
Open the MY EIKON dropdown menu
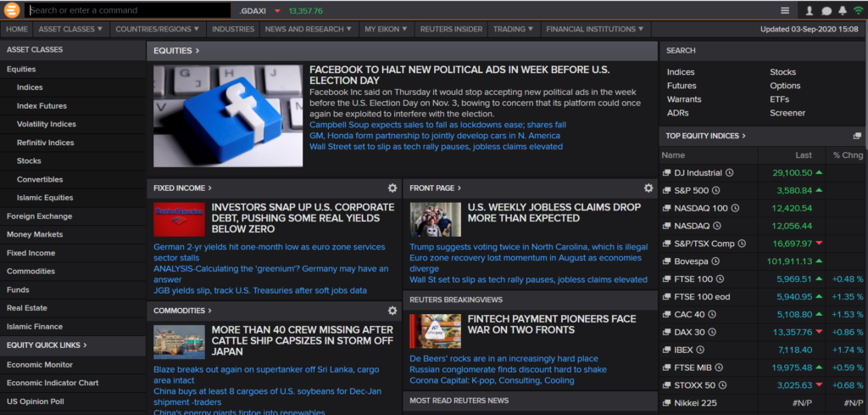tap(386, 29)
